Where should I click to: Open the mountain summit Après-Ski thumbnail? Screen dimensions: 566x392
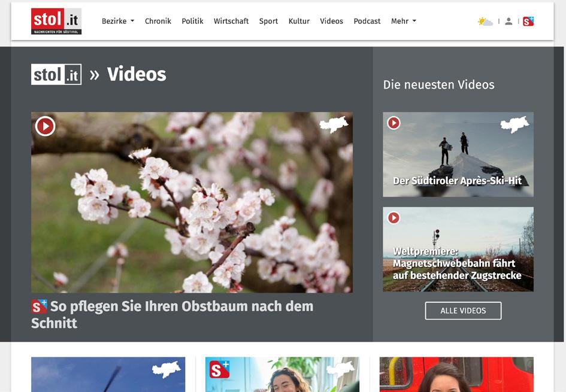(458, 154)
